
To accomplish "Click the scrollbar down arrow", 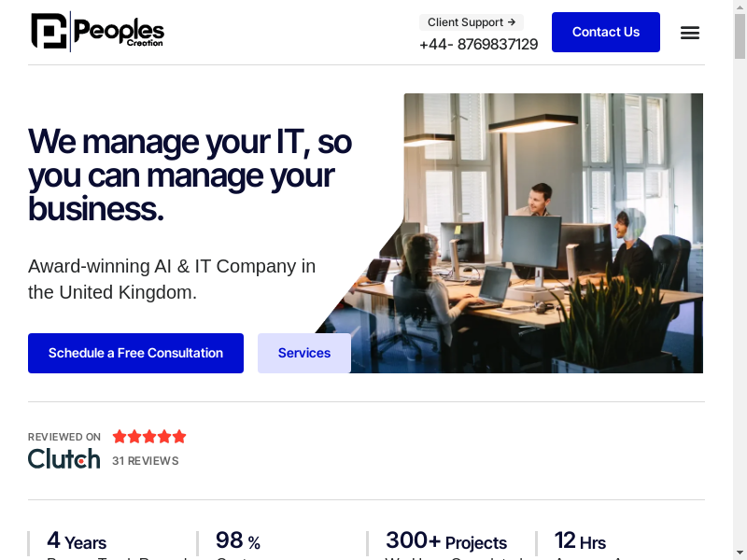I will click(x=740, y=553).
